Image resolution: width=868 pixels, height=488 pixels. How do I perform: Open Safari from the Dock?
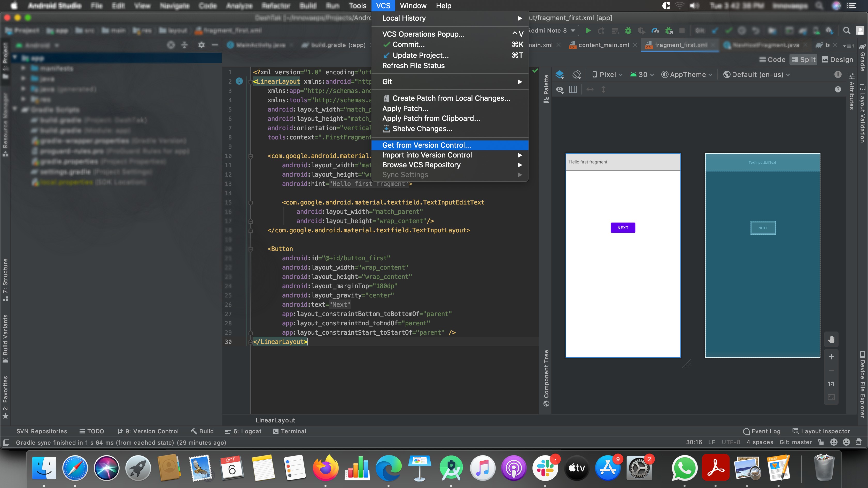pyautogui.click(x=75, y=468)
